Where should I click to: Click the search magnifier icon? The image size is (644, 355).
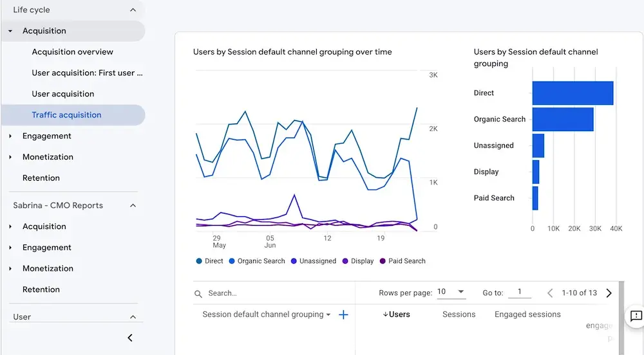(x=198, y=293)
